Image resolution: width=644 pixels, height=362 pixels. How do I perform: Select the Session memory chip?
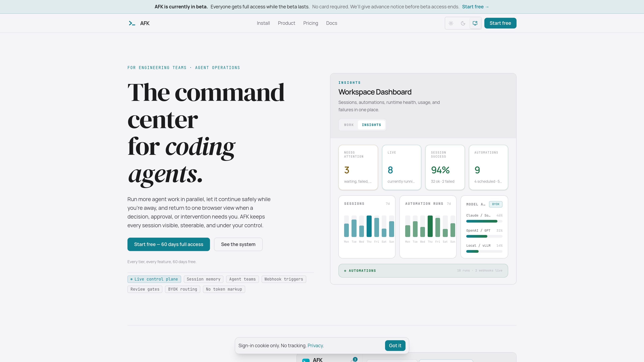click(203, 279)
